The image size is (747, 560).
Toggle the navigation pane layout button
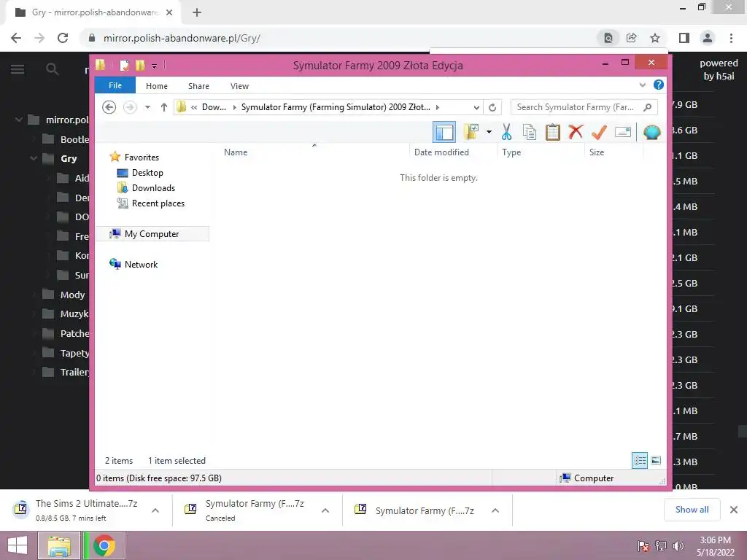tap(444, 132)
